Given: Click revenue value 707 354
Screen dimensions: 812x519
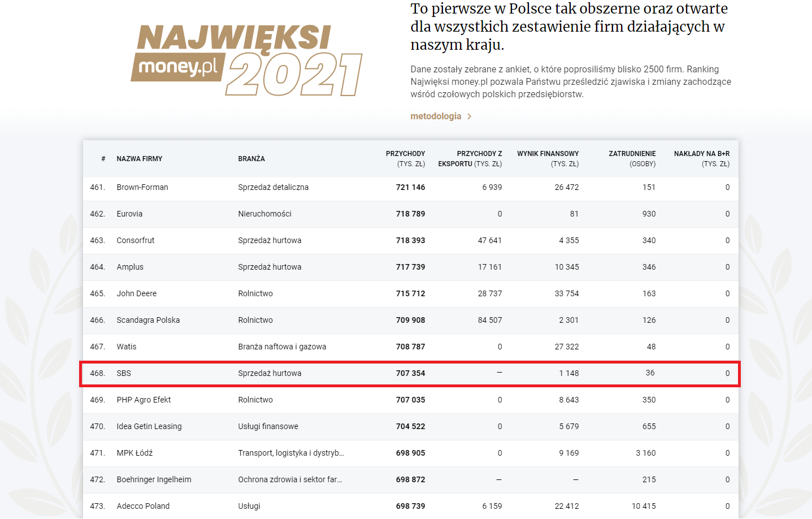Looking at the screenshot, I should 410,373.
